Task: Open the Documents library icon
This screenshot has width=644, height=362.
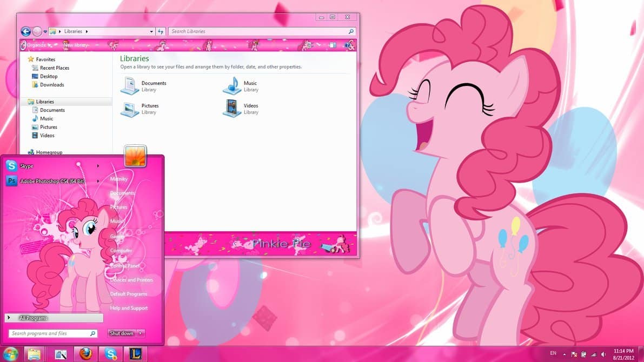Action: pos(130,85)
